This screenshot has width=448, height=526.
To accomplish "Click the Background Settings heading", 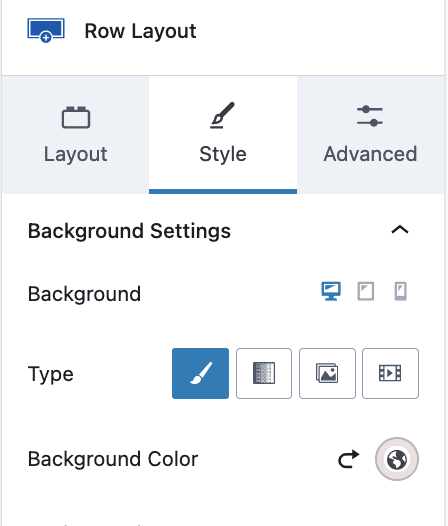I will pos(129,231).
